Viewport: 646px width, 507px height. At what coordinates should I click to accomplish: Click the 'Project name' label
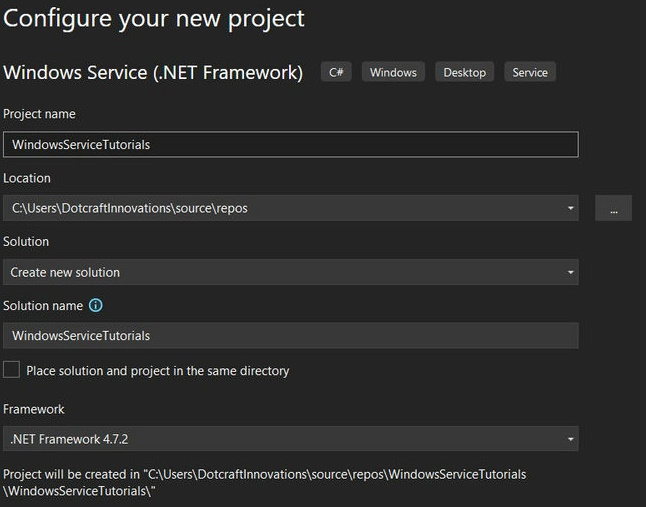click(x=40, y=114)
